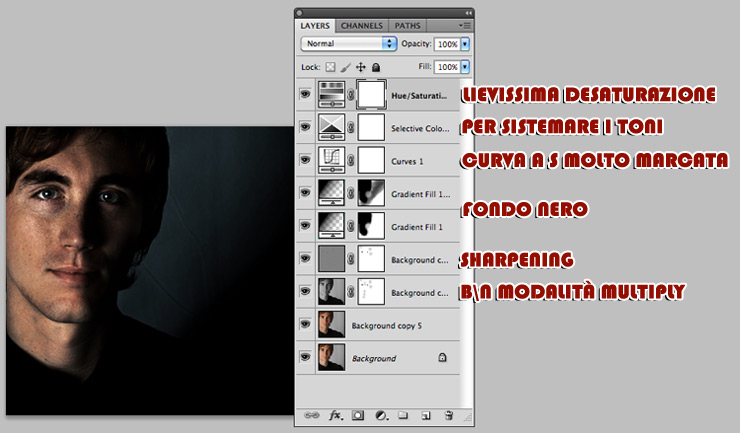This screenshot has height=433, width=740.
Task: Click the lock all icon
Action: pyautogui.click(x=376, y=67)
